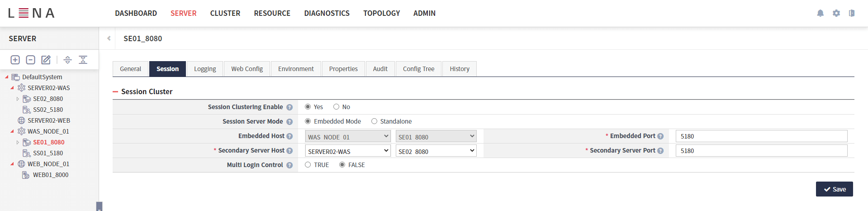The image size is (868, 211).
Task: Click the edit pencil icon in sidebar
Action: pos(46,60)
